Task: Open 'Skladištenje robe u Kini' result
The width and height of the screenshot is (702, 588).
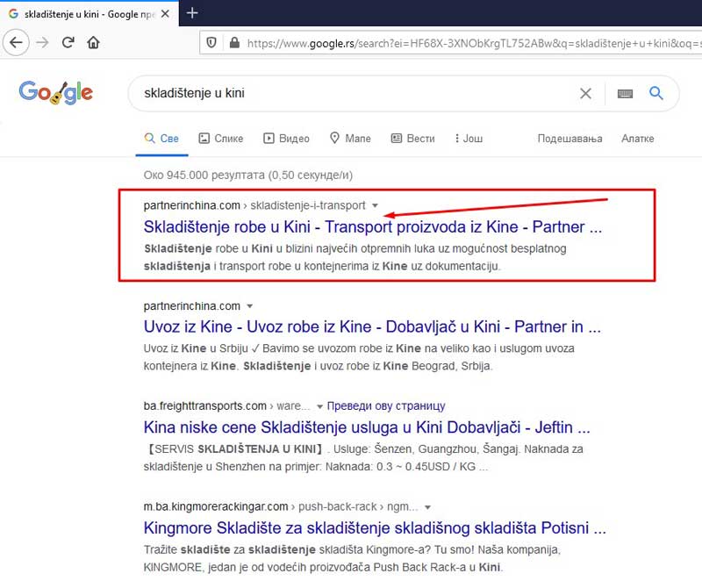Action: 372,227
